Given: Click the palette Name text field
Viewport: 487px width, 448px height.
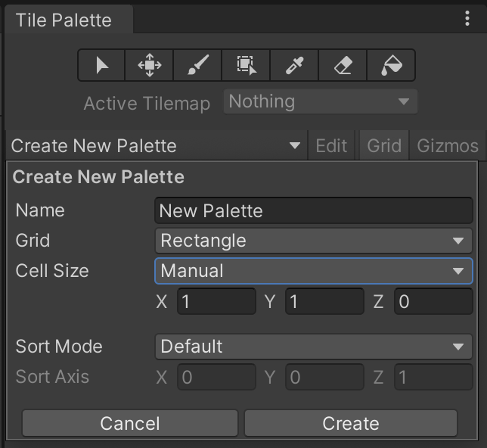Looking at the screenshot, I should [x=313, y=210].
